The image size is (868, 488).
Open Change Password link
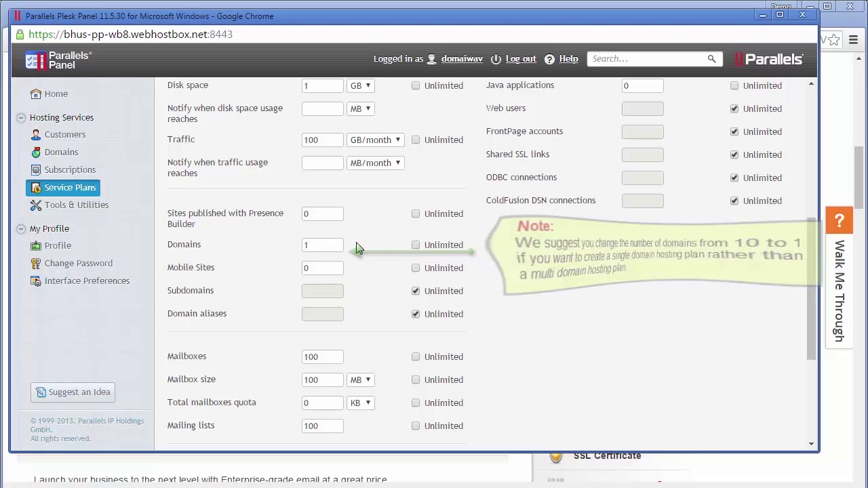(79, 263)
